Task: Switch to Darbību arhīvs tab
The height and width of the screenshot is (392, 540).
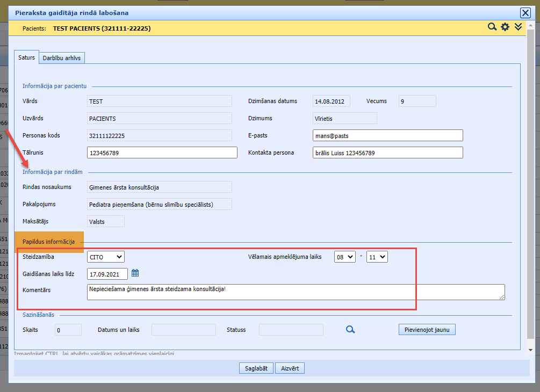Action: tap(62, 58)
